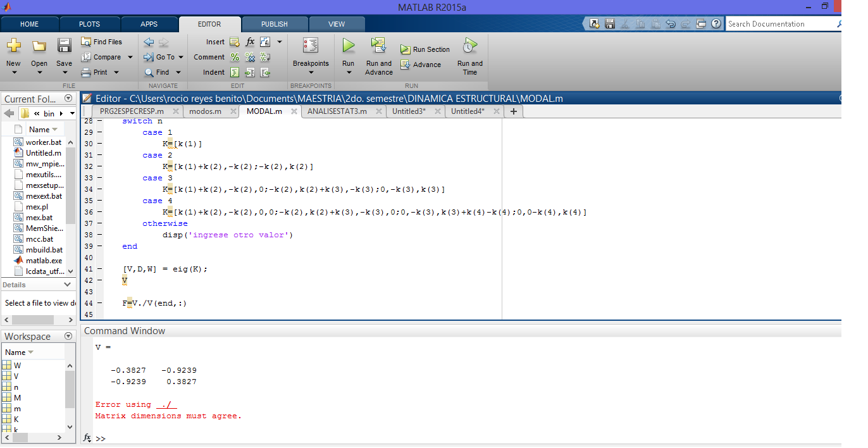868x448 pixels.
Task: Expand the Go To dropdown
Action: tap(180, 57)
